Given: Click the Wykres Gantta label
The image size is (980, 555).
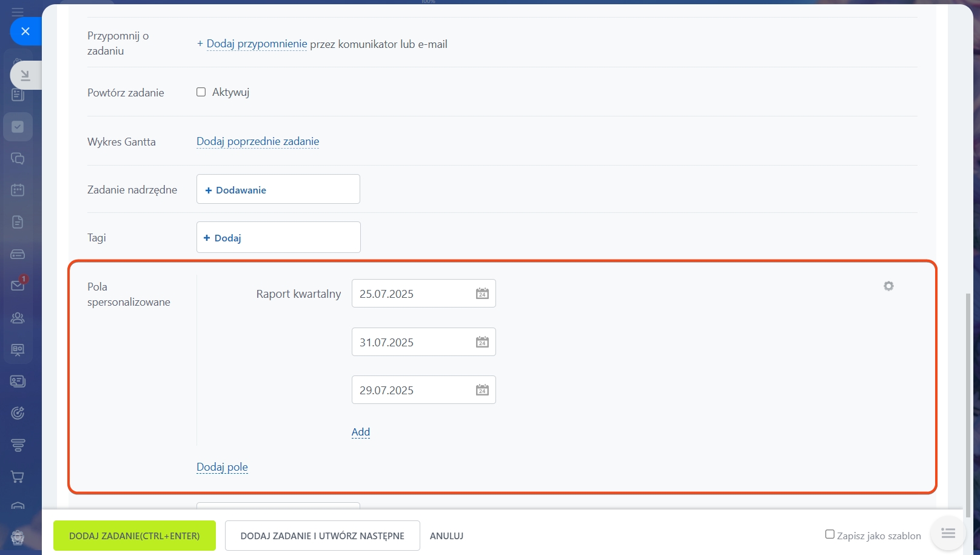Looking at the screenshot, I should tap(121, 141).
